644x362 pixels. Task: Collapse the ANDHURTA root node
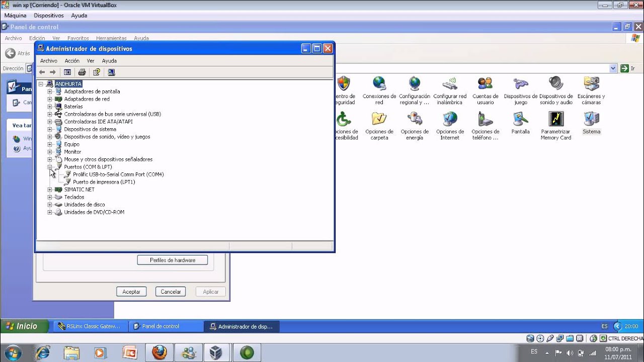tap(41, 84)
